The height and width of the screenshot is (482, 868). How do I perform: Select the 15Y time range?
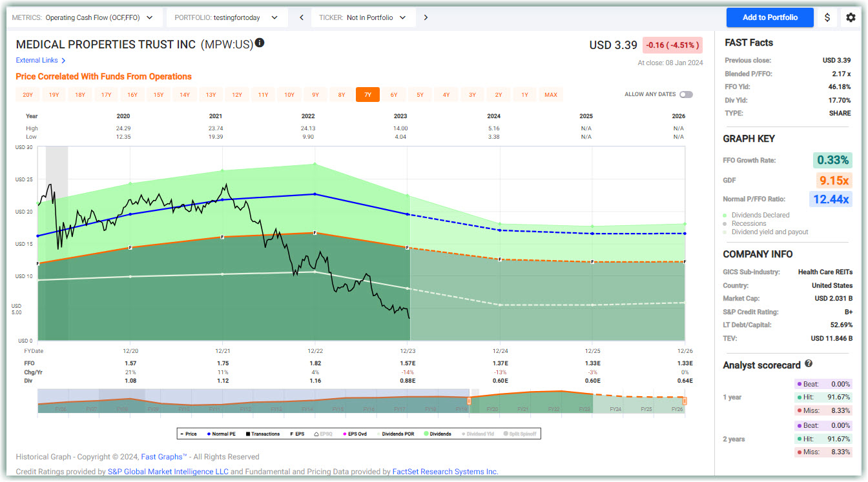(158, 95)
